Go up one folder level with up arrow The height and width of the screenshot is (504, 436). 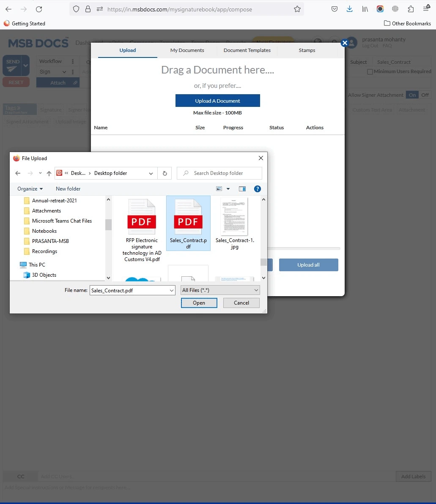click(x=49, y=173)
